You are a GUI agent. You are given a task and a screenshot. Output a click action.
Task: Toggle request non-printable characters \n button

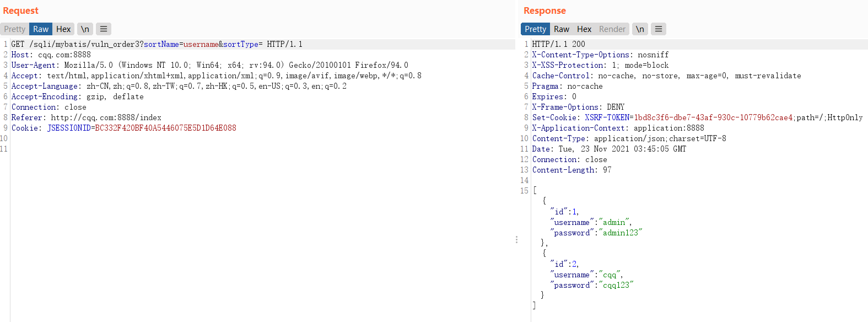85,29
